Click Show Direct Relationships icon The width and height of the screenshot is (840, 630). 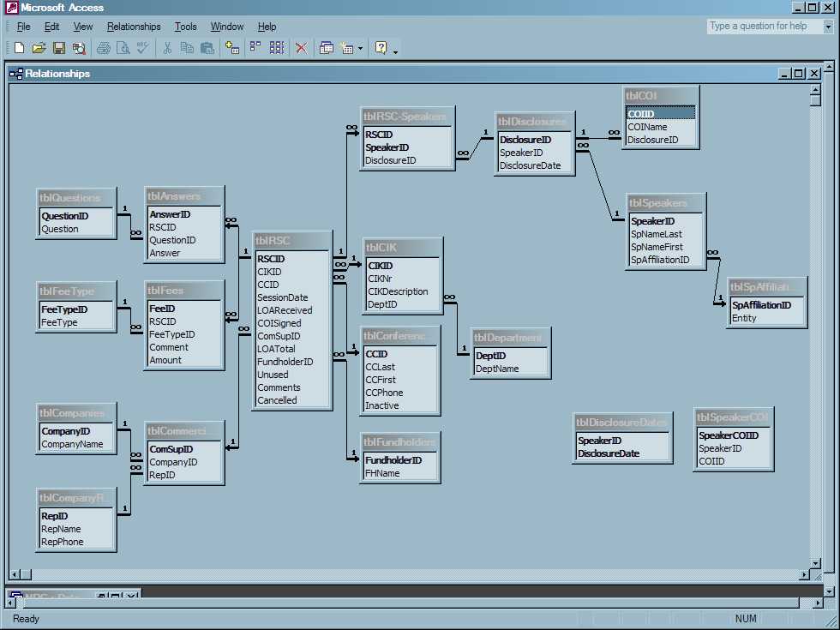coord(255,49)
